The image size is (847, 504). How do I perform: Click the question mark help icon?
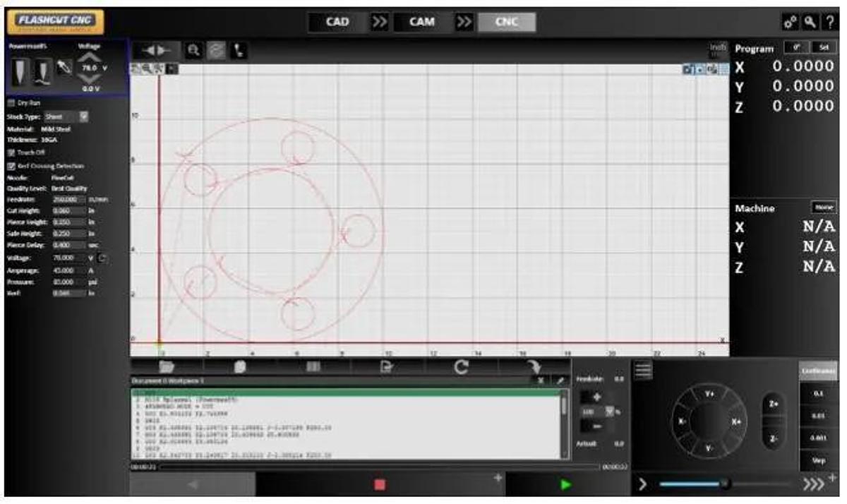pos(829,23)
